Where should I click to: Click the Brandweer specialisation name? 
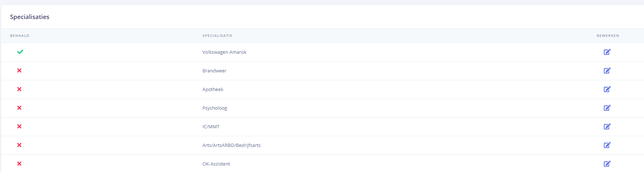click(214, 71)
